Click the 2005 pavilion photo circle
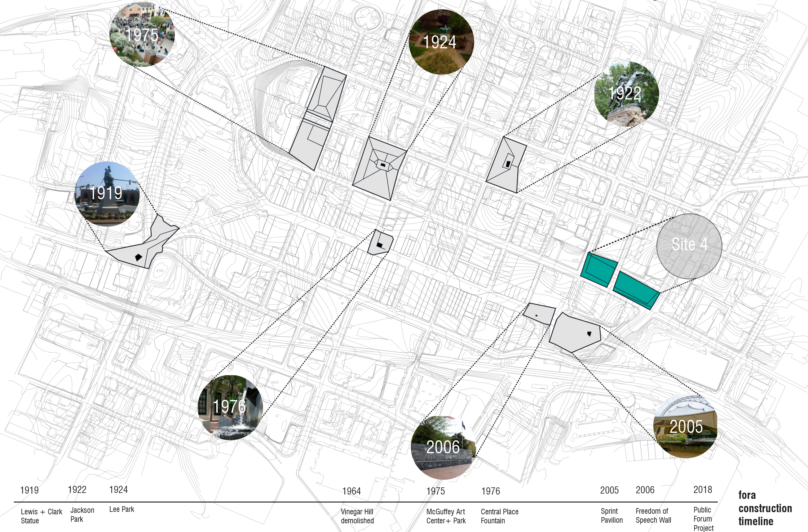Viewport: 808px width, 532px height. click(x=685, y=426)
